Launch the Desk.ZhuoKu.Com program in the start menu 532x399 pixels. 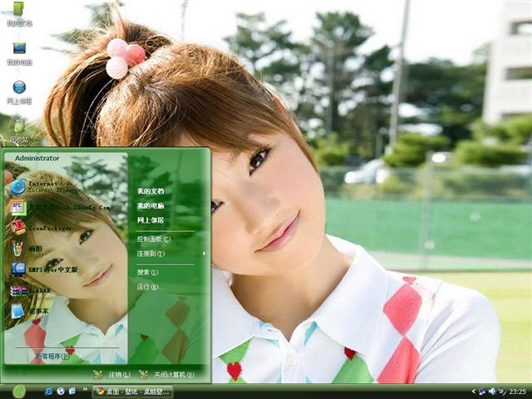pyautogui.click(x=61, y=207)
